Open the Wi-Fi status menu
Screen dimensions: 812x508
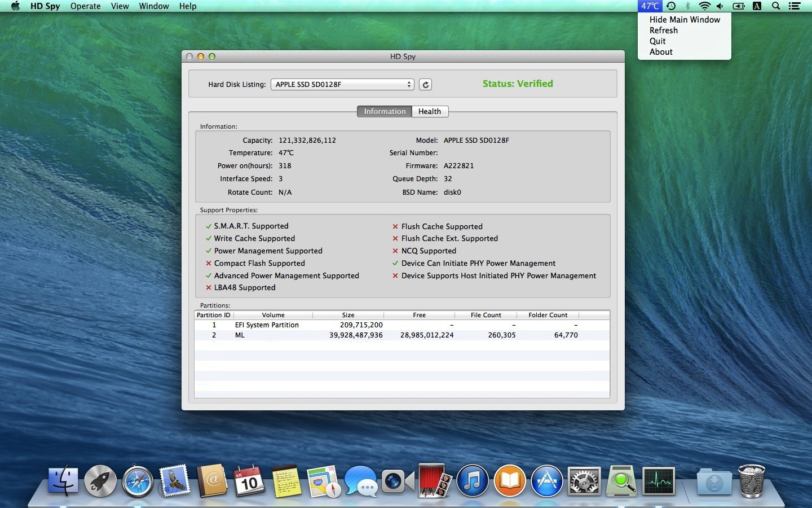coord(704,6)
